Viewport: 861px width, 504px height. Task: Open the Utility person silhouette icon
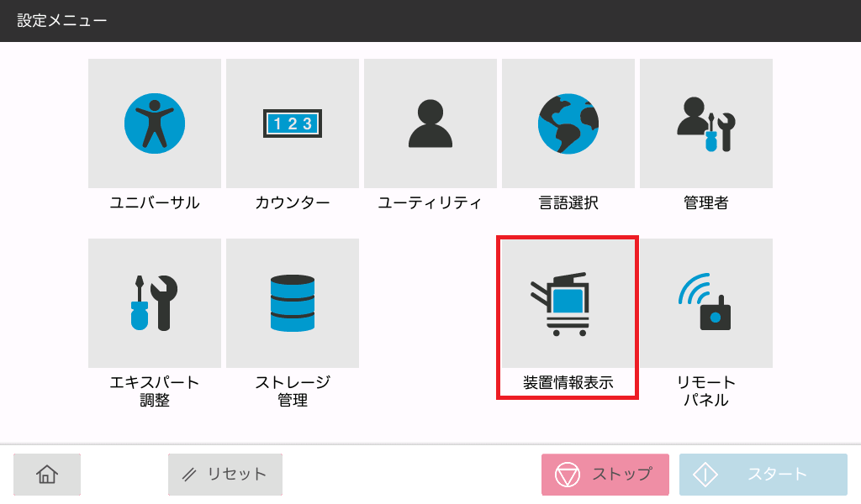pos(430,123)
